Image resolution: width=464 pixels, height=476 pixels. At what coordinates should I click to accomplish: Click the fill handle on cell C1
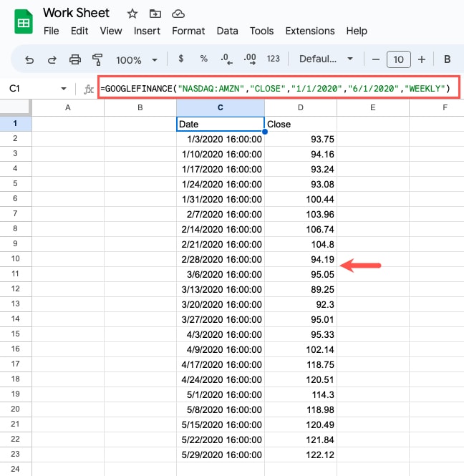pos(265,132)
